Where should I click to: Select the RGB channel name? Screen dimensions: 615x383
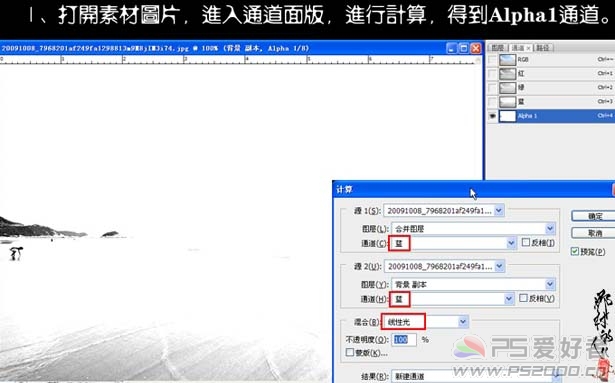[523, 60]
